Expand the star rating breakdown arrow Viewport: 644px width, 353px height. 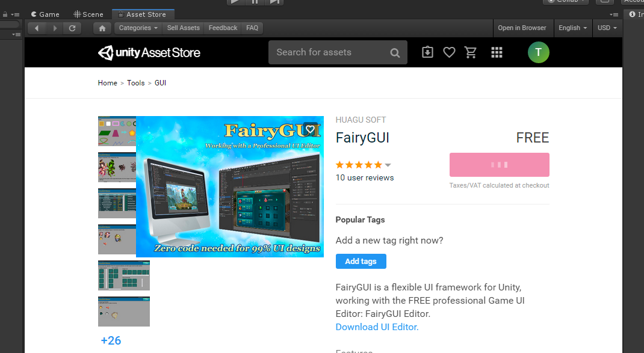click(x=388, y=165)
